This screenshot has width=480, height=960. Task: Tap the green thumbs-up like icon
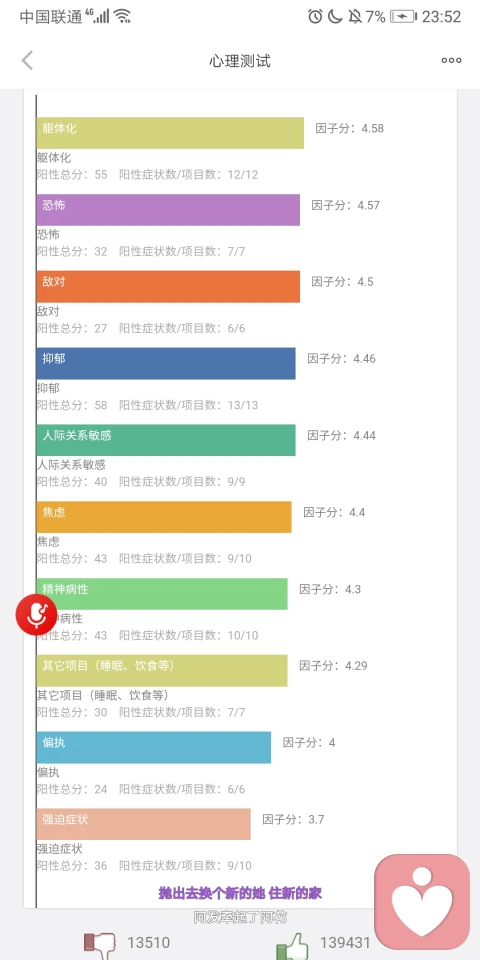click(292, 945)
